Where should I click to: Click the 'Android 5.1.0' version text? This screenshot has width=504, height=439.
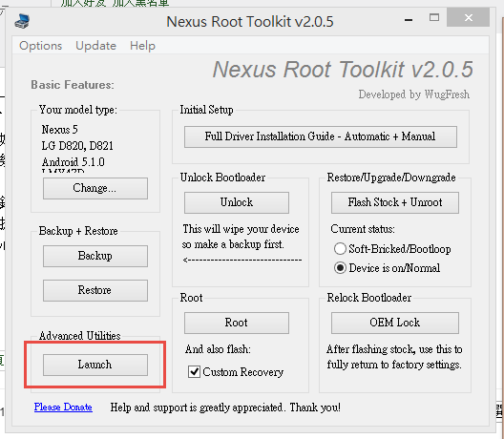[x=73, y=161]
